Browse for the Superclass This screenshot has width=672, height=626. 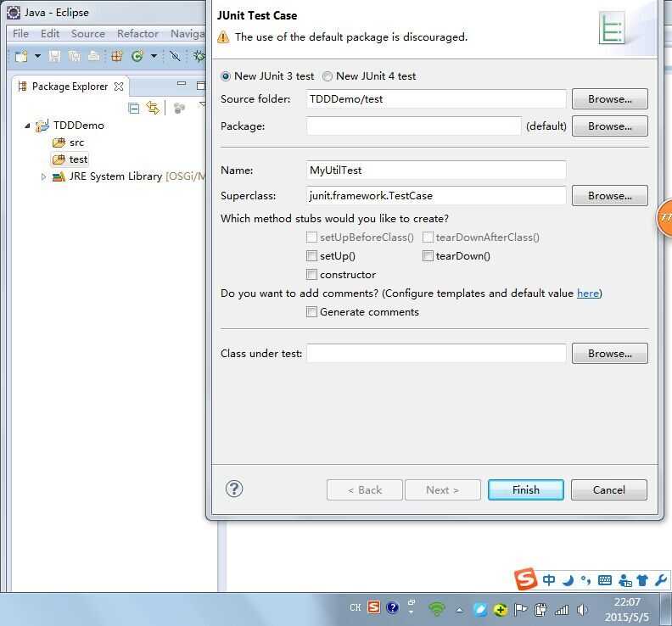tap(609, 196)
